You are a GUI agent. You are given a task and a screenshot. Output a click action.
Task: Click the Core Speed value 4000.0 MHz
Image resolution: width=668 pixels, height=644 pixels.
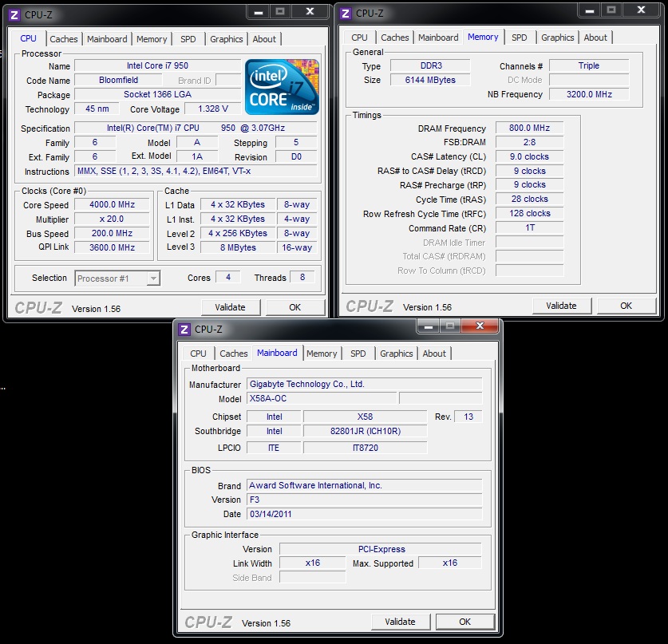112,204
